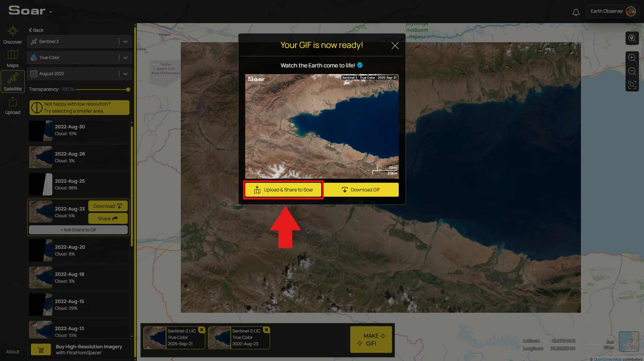Viewport: 644px width, 361px height.
Task: Close the GIF ready dialog
Action: [395, 46]
